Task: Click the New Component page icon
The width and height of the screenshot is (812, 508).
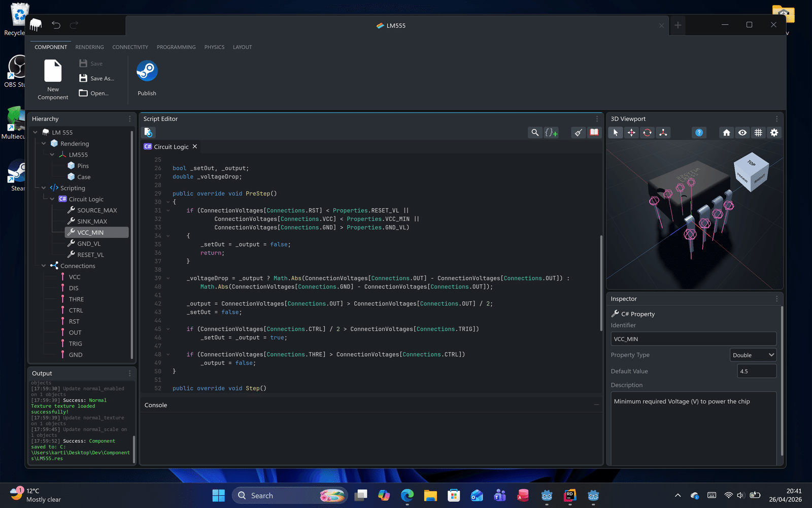Action: coord(53,71)
